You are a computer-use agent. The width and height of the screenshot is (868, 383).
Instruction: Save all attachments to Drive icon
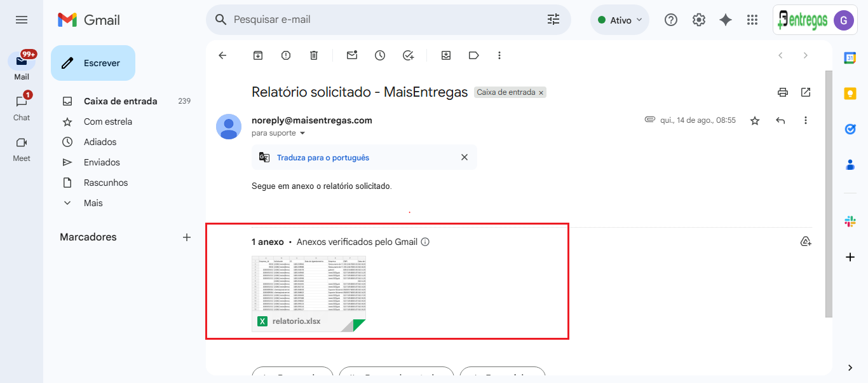(806, 242)
